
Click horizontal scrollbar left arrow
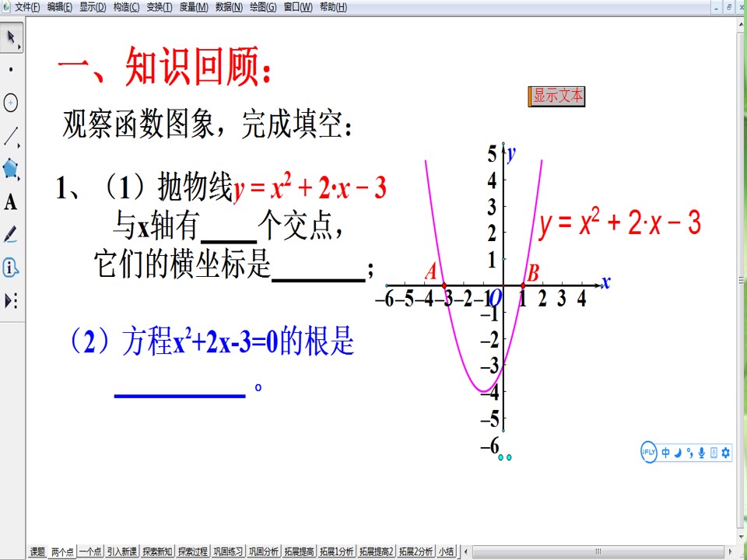pos(466,552)
